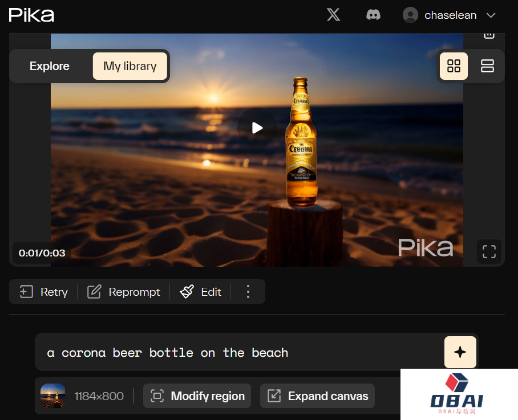518x420 pixels.
Task: Click the sparkle generate button
Action: tap(460, 352)
